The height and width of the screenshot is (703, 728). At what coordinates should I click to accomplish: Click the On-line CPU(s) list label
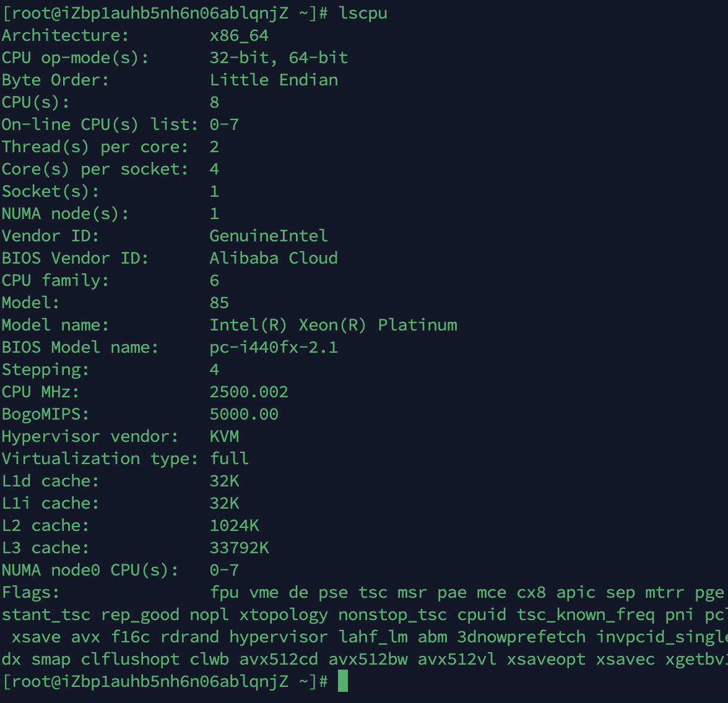[x=100, y=124]
